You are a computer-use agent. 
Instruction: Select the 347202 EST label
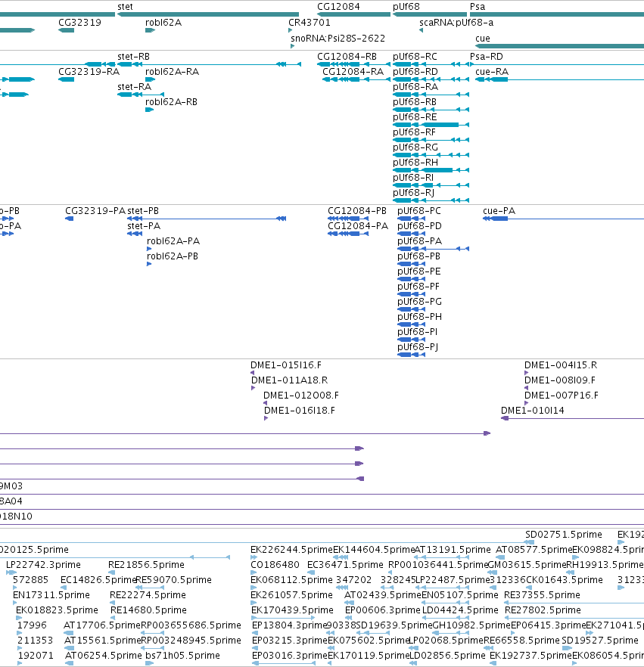pos(353,580)
